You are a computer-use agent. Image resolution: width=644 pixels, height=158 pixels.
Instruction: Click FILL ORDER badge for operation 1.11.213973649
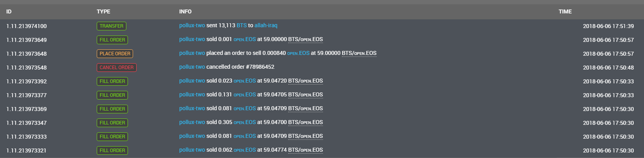click(x=112, y=40)
